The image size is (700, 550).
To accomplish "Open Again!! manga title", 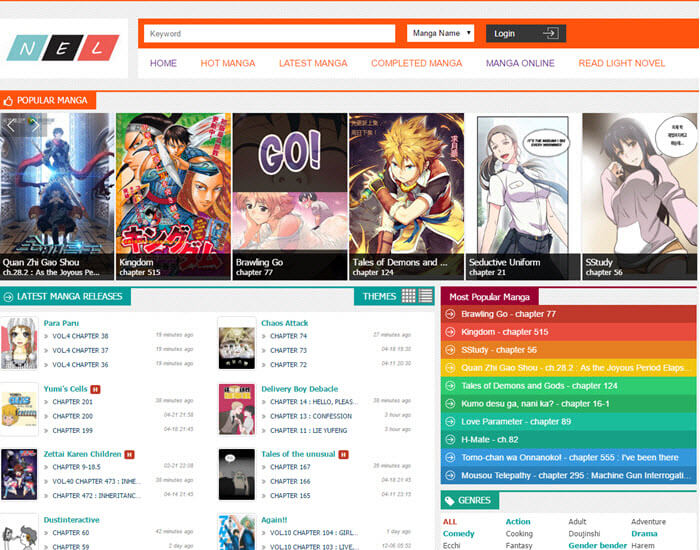I will click(274, 520).
